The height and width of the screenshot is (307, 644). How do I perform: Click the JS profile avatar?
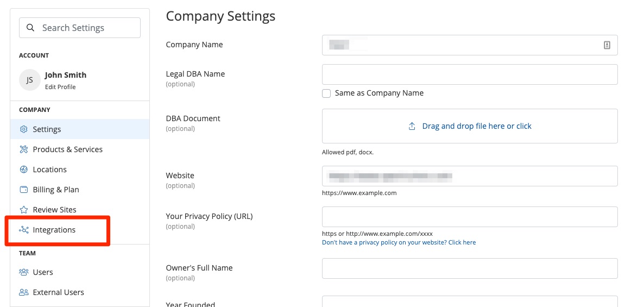29,80
